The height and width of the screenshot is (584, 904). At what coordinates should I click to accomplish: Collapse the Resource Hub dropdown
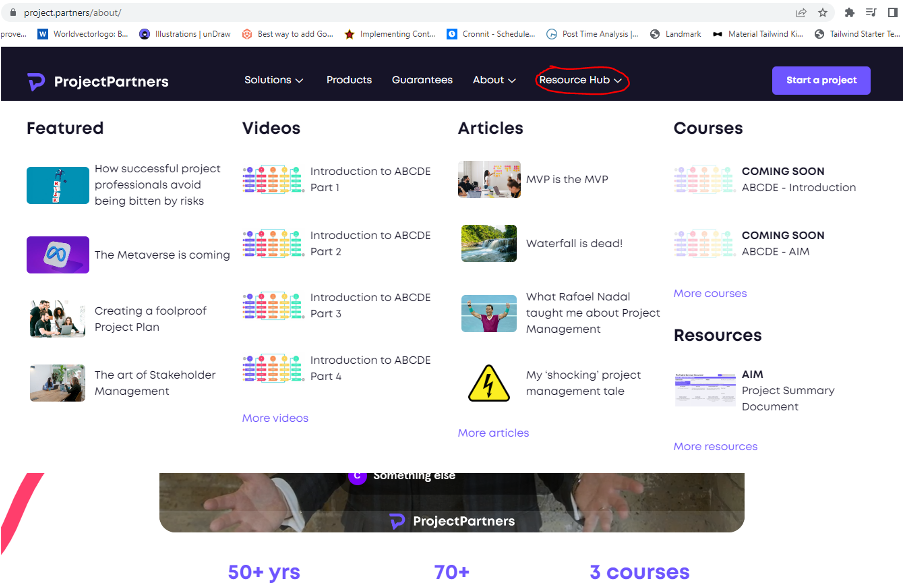(581, 80)
